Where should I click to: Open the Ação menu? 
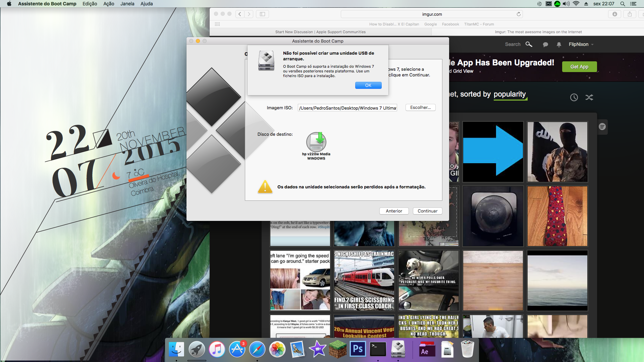(x=108, y=4)
